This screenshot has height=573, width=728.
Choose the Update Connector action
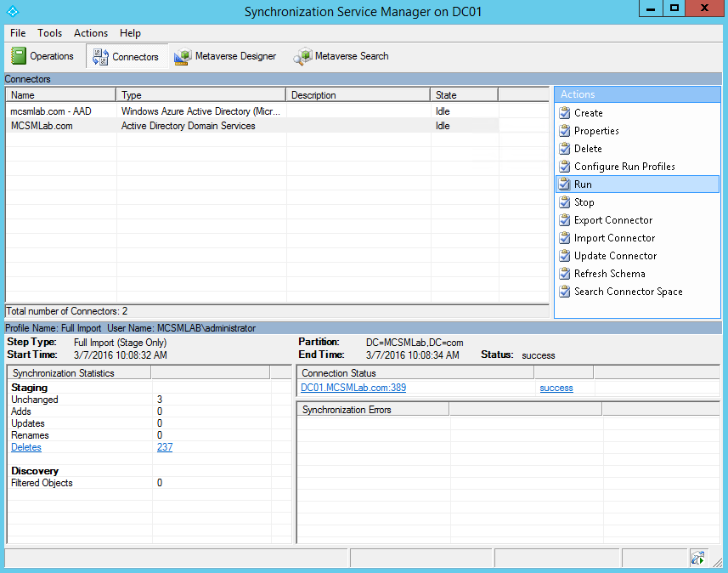click(x=616, y=256)
